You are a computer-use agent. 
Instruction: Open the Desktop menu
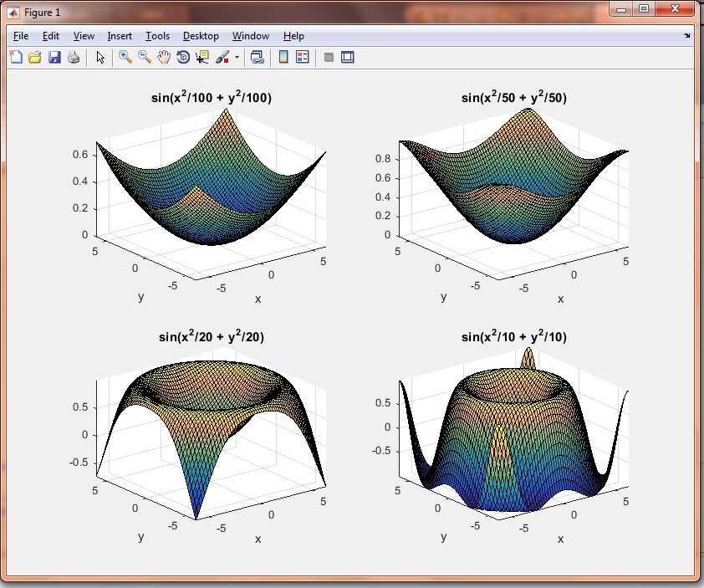(201, 36)
